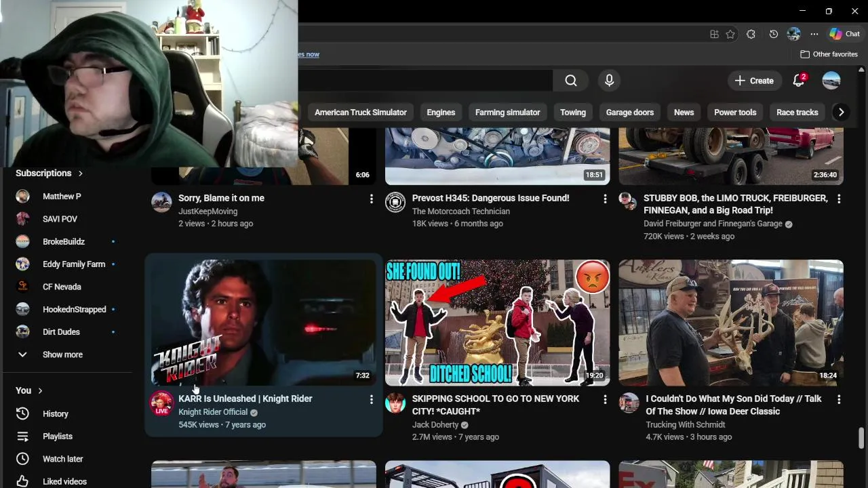Select News filter chip
Screen dimensions: 868x488
click(684, 113)
